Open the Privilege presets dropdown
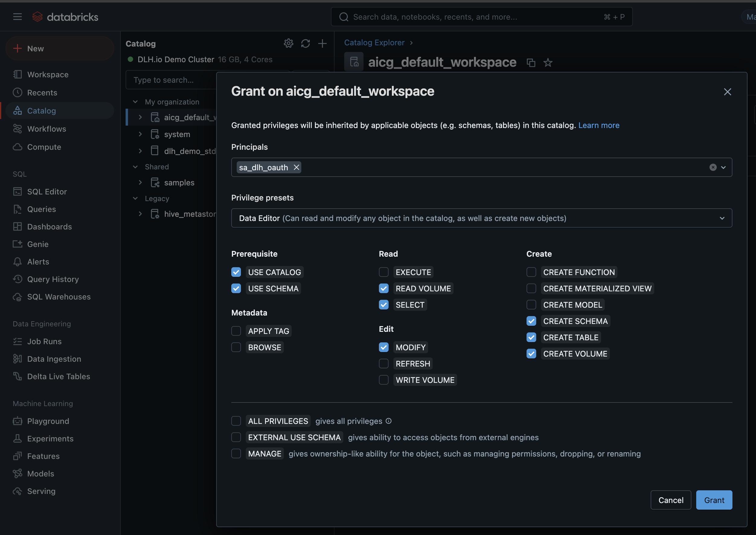 pos(481,218)
